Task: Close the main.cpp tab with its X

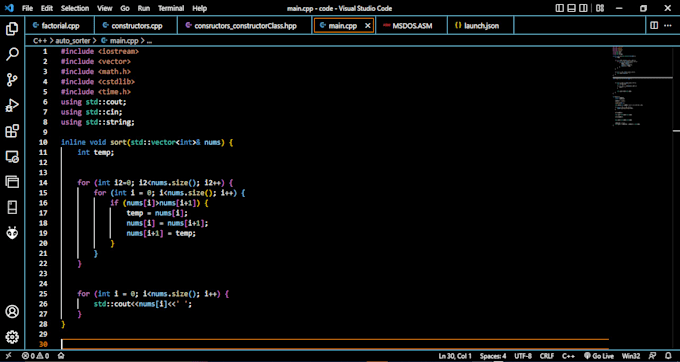Action: [x=368, y=26]
